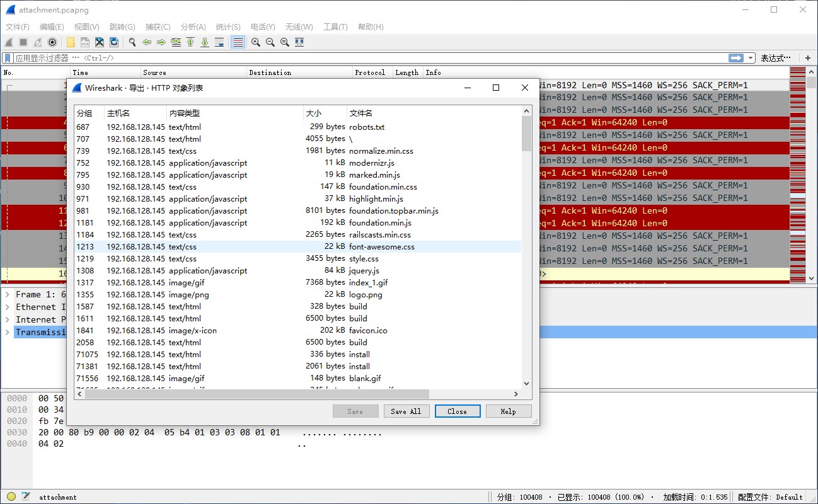Toggle packet list colorize rules button

pyautogui.click(x=238, y=42)
